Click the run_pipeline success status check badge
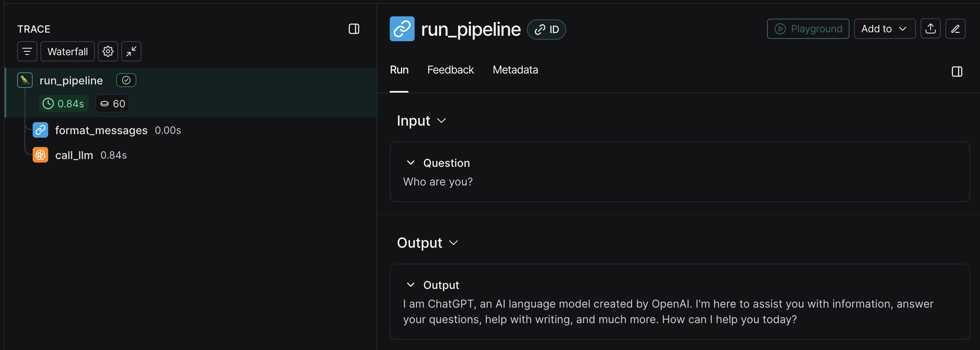Screen dimensions: 980x350 pos(126,80)
